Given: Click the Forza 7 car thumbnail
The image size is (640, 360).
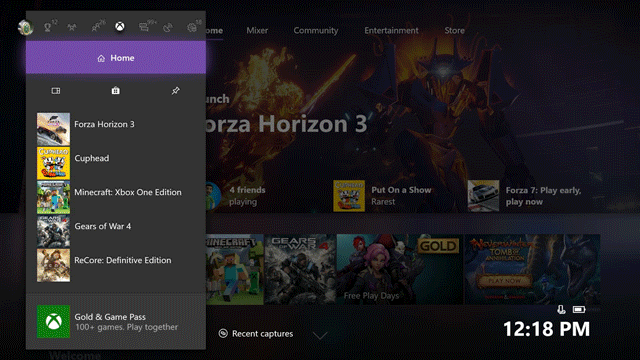Looking at the screenshot, I should (x=483, y=196).
